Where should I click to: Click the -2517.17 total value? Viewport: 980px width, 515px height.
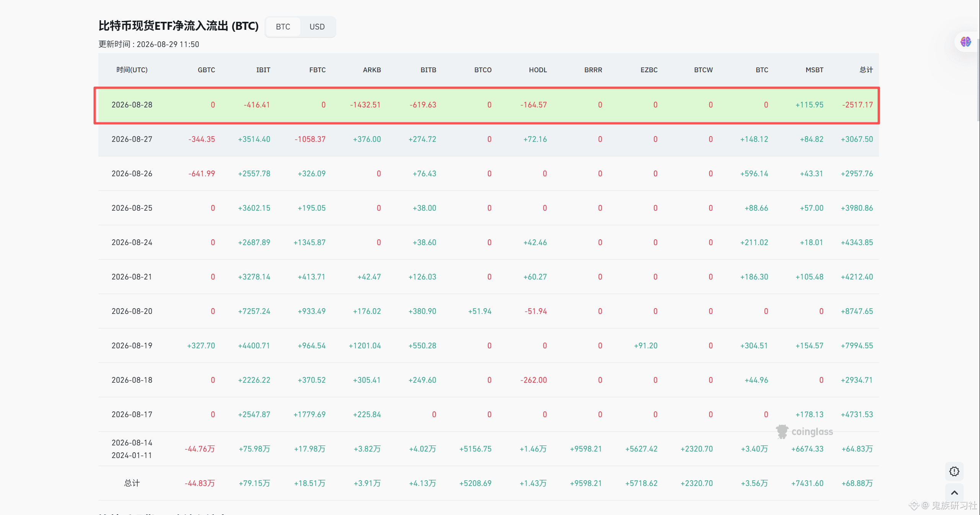tap(857, 105)
